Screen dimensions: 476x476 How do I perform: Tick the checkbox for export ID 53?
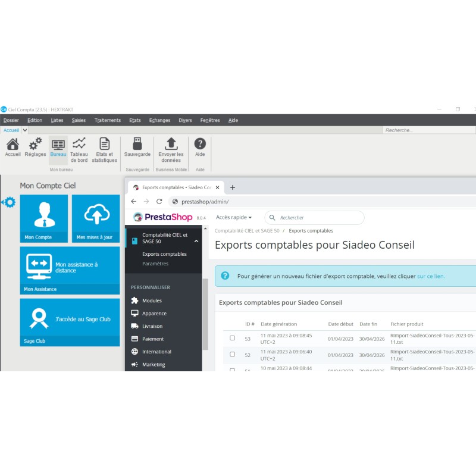point(232,338)
